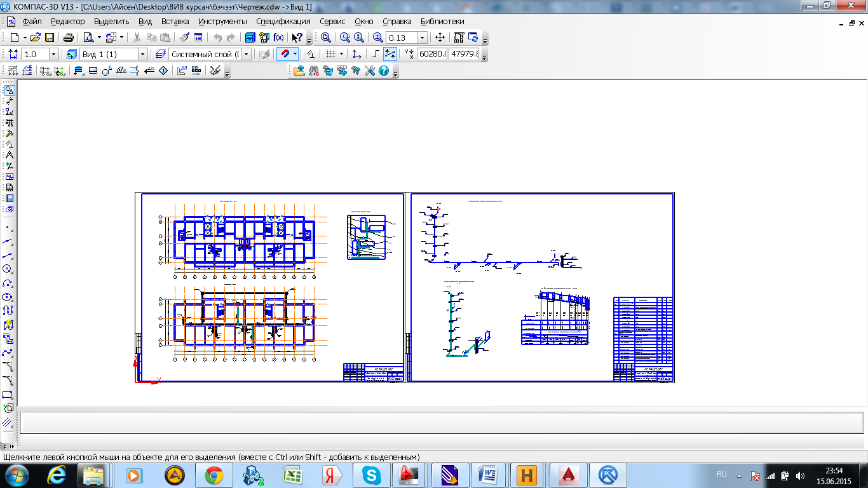Select the Hatch tool in left toolbar
This screenshot has width=868, height=488.
pos(8,423)
